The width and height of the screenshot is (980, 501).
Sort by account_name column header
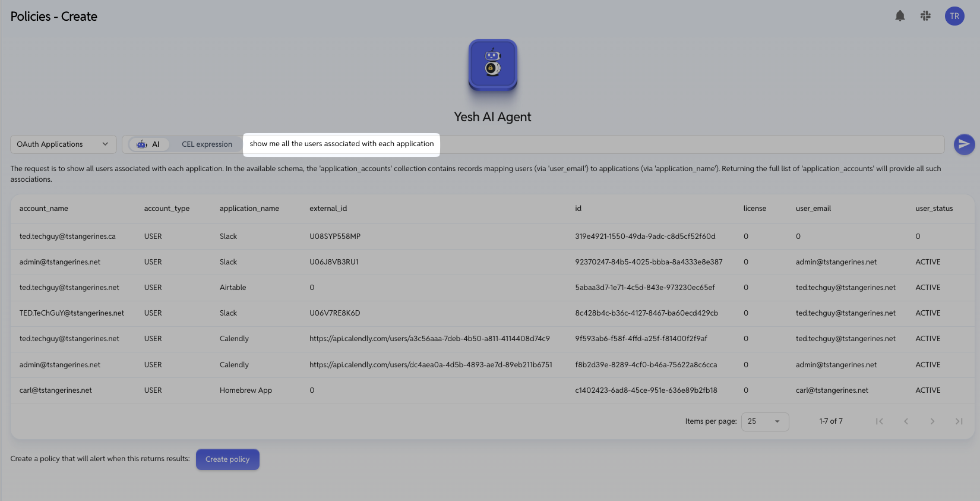pos(43,209)
